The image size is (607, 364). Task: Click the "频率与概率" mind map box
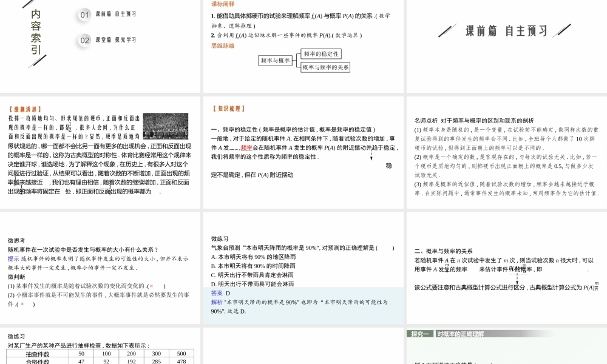pos(275,60)
